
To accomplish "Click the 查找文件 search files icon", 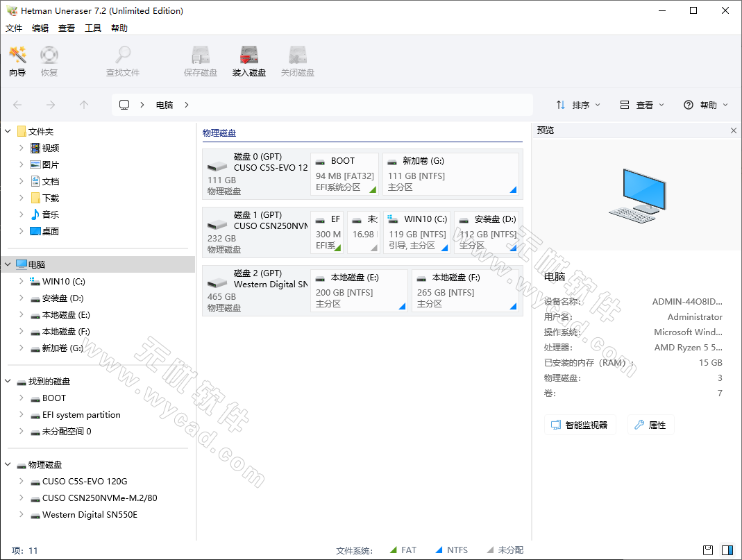I will pyautogui.click(x=122, y=60).
